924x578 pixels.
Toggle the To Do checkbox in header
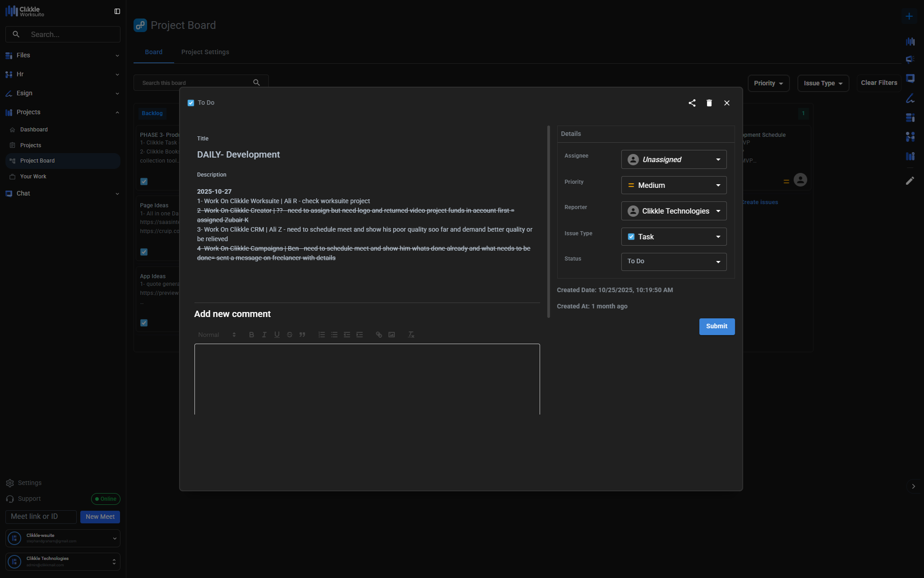191,103
